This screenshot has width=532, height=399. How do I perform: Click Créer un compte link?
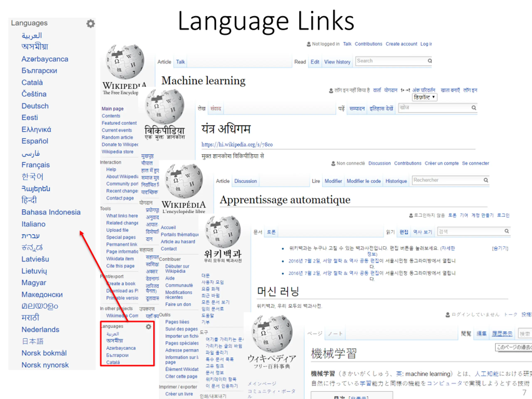tap(442, 163)
